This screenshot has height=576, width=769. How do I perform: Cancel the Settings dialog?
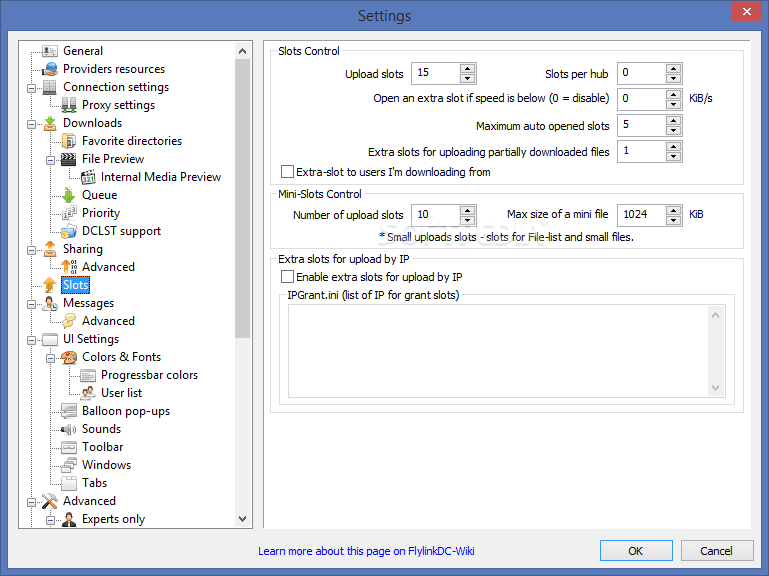pyautogui.click(x=717, y=551)
